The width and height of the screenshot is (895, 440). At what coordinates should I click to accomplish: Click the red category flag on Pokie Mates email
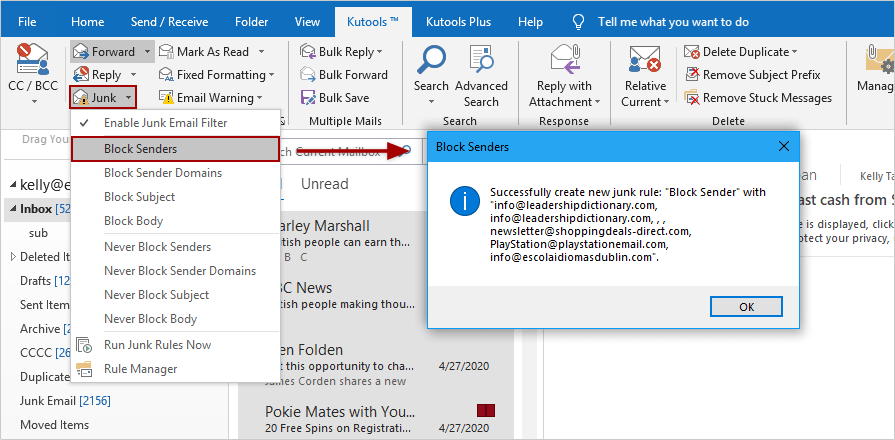point(485,410)
